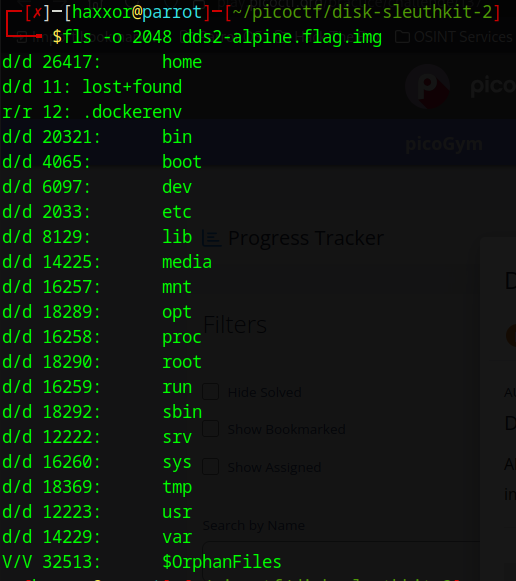516x581 pixels.
Task: Click the $OrphanFiles virtual entry
Action: click(142, 562)
